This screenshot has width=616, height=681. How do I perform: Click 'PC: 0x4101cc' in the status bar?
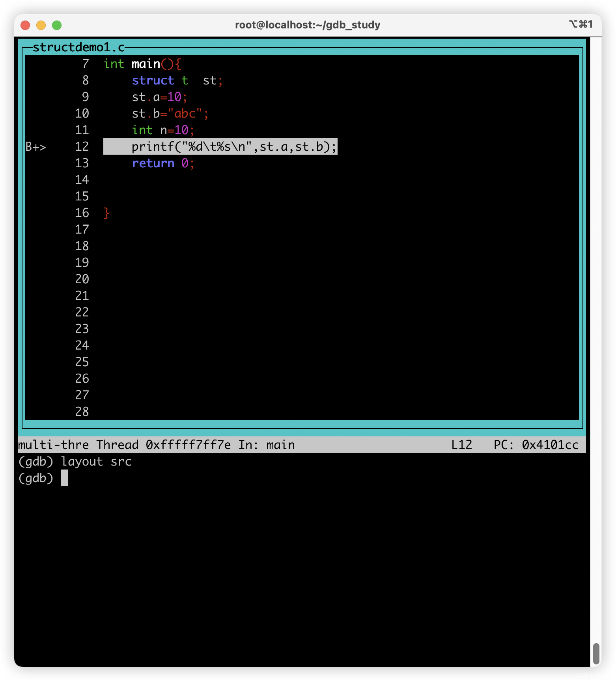coord(536,445)
